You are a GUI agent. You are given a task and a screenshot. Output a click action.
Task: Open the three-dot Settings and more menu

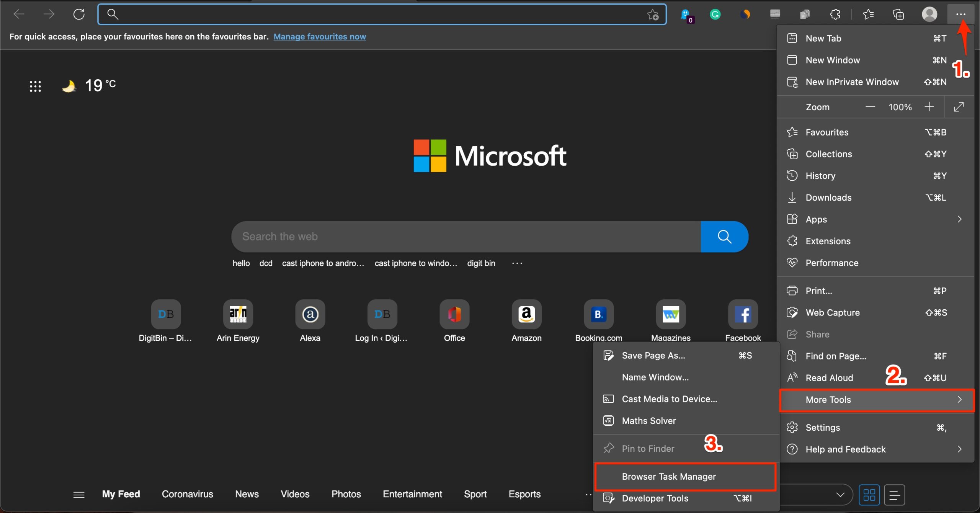coord(960,15)
